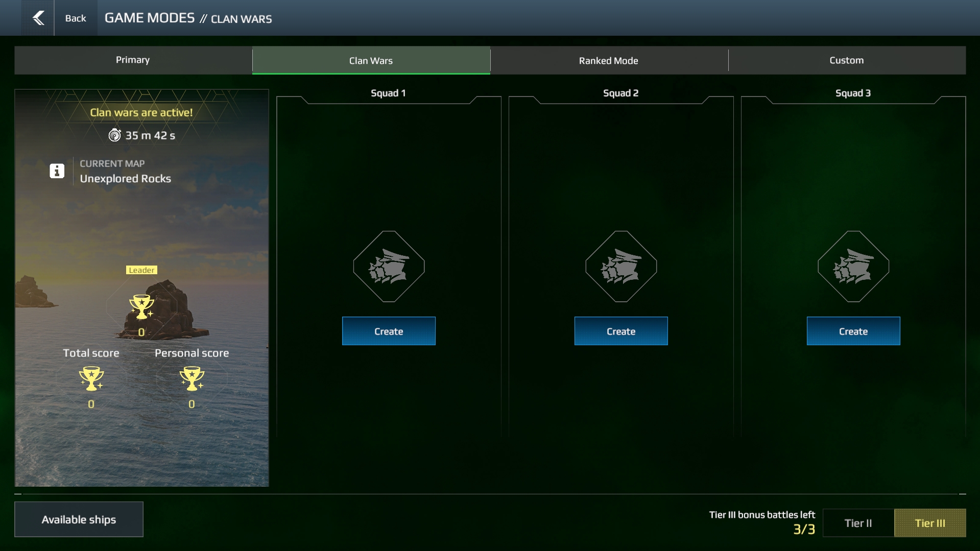Select the Clan Wars tab
This screenshot has width=980, height=551.
(371, 60)
